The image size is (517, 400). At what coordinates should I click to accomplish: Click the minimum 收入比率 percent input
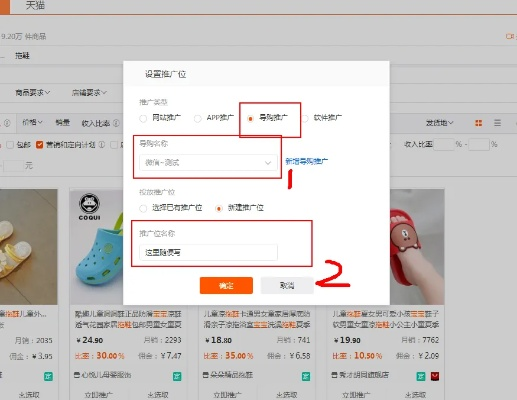pyautogui.click(x=444, y=144)
